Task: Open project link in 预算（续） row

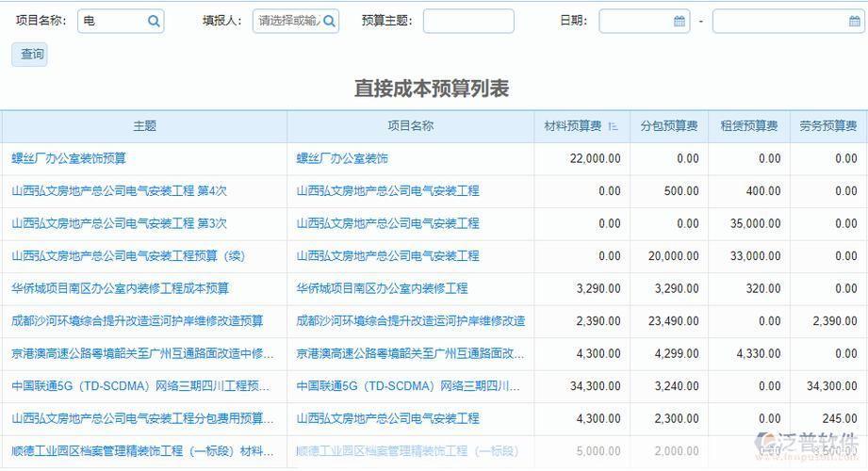Action: [x=387, y=255]
